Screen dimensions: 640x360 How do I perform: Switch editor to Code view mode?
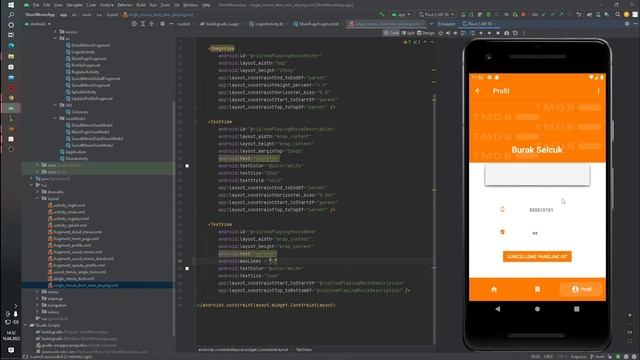pyautogui.click(x=391, y=33)
